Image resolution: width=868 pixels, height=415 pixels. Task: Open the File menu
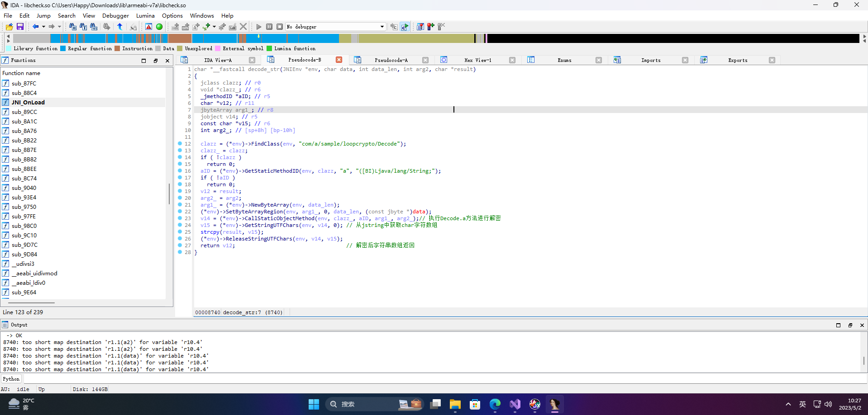coord(8,15)
